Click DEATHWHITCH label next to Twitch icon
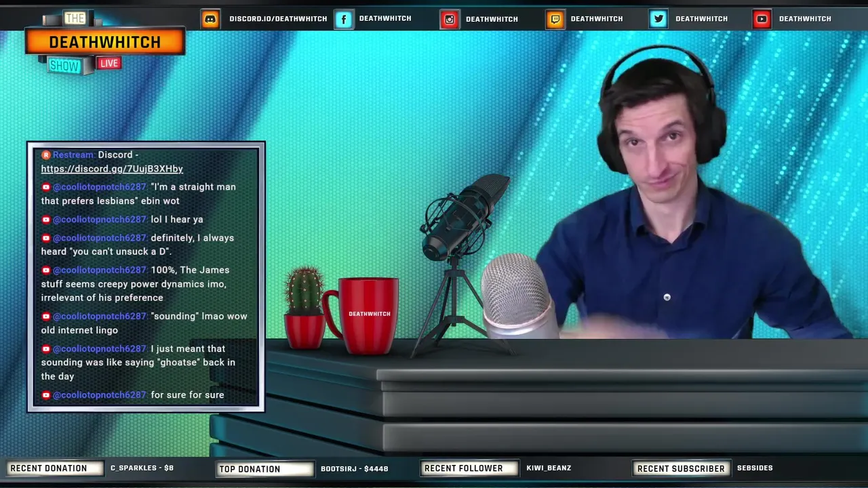 point(597,19)
